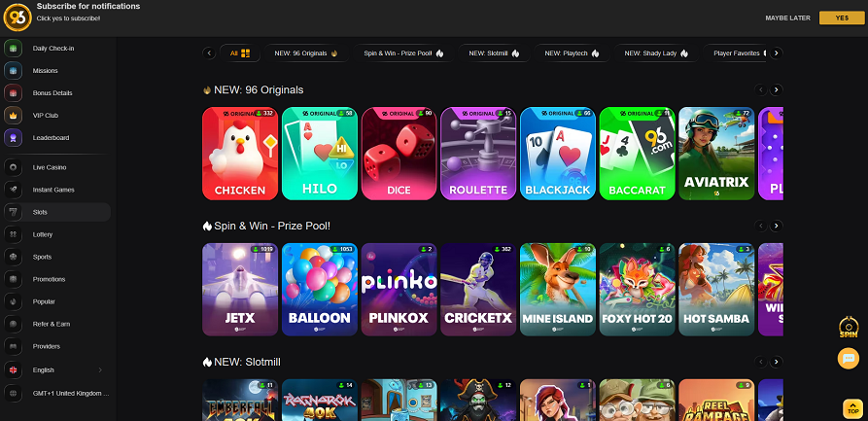Next arrow for NEW: Slotmill row
This screenshot has width=868, height=421.
pos(776,362)
